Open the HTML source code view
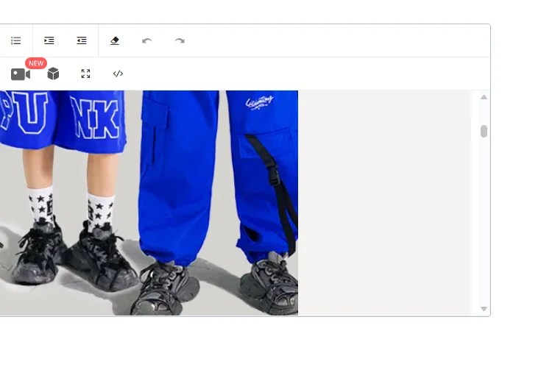Viewport: 555px width, 392px height. (x=118, y=74)
